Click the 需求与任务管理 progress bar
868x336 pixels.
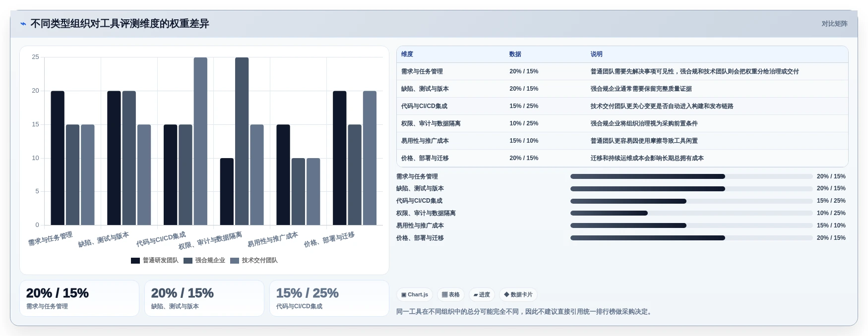(x=691, y=176)
